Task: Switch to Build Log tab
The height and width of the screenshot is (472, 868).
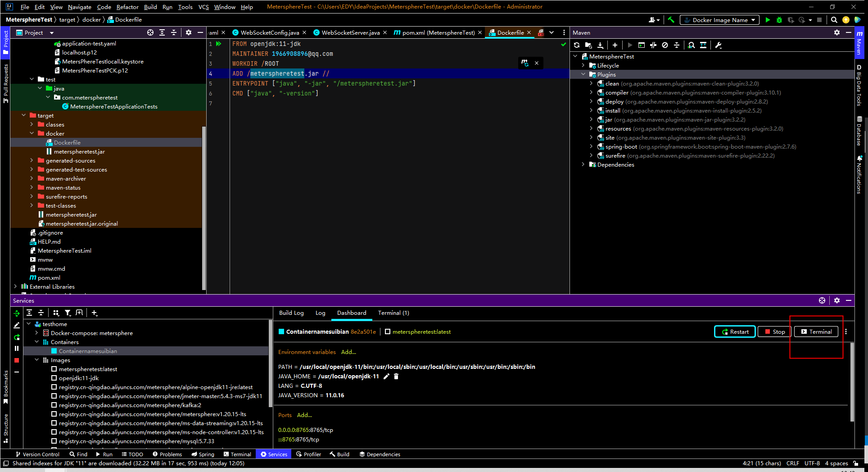Action: coord(291,313)
